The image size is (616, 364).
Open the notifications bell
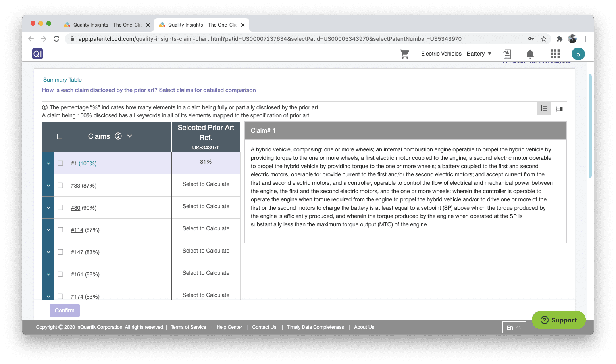coord(530,54)
